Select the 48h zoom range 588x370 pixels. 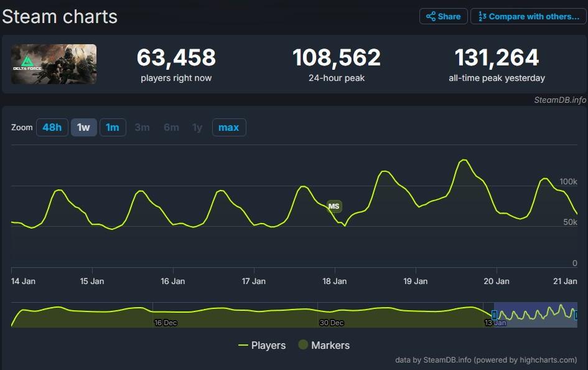[52, 128]
